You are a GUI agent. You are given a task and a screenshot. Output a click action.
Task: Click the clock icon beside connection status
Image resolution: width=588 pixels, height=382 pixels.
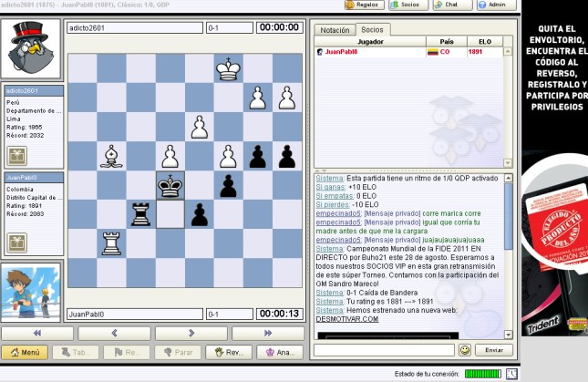pyautogui.click(x=511, y=374)
